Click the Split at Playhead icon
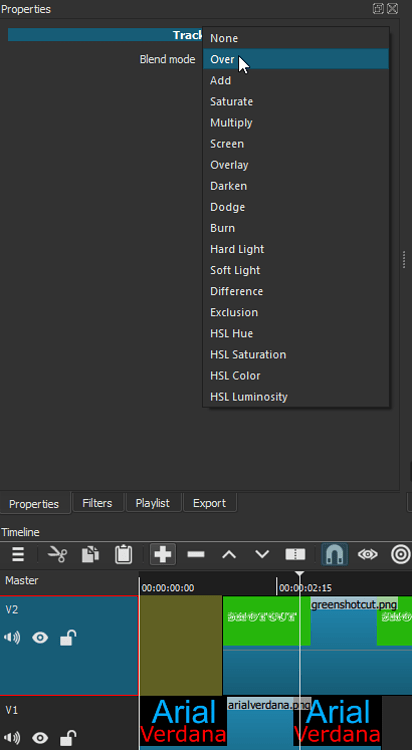412x750 pixels. coord(295,555)
